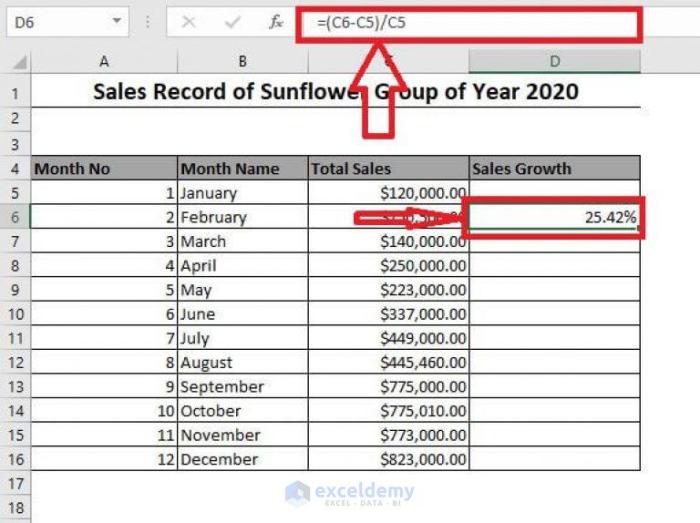The image size is (700, 523).
Task: Select row 18 header
Action: pyautogui.click(x=15, y=508)
